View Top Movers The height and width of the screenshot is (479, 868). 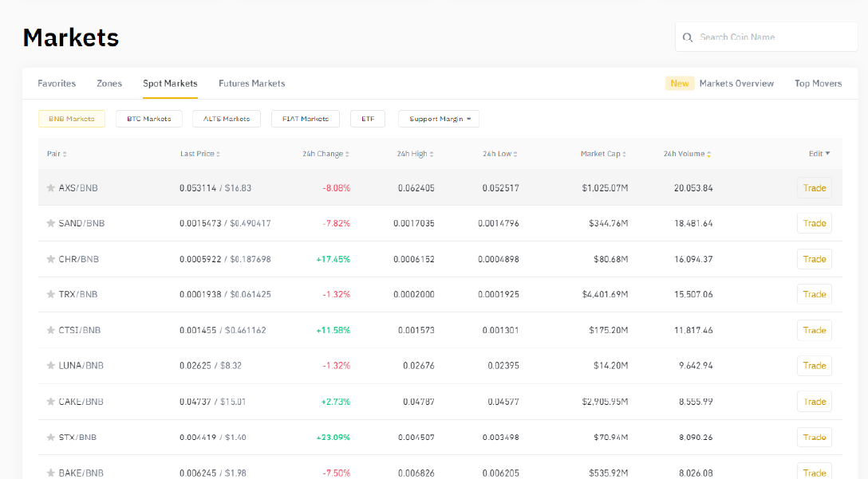tap(819, 84)
